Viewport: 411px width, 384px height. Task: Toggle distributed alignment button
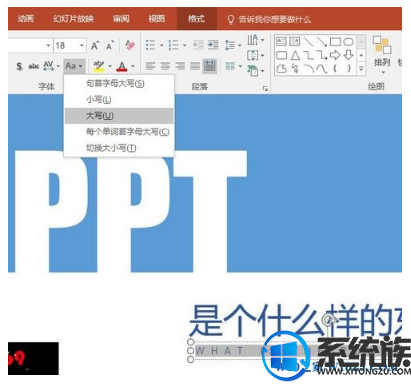pyautogui.click(x=210, y=66)
